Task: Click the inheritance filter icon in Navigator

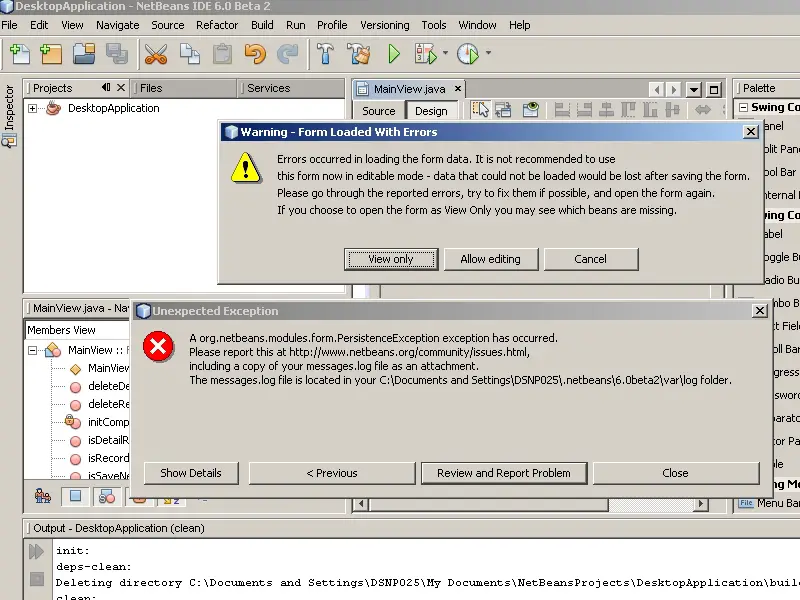Action: pos(42,496)
